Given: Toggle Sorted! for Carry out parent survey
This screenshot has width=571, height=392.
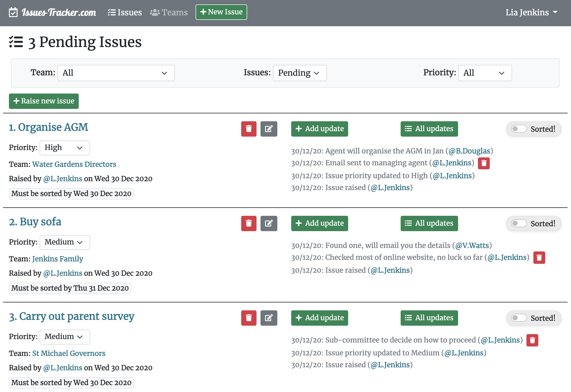Looking at the screenshot, I should click(x=519, y=318).
